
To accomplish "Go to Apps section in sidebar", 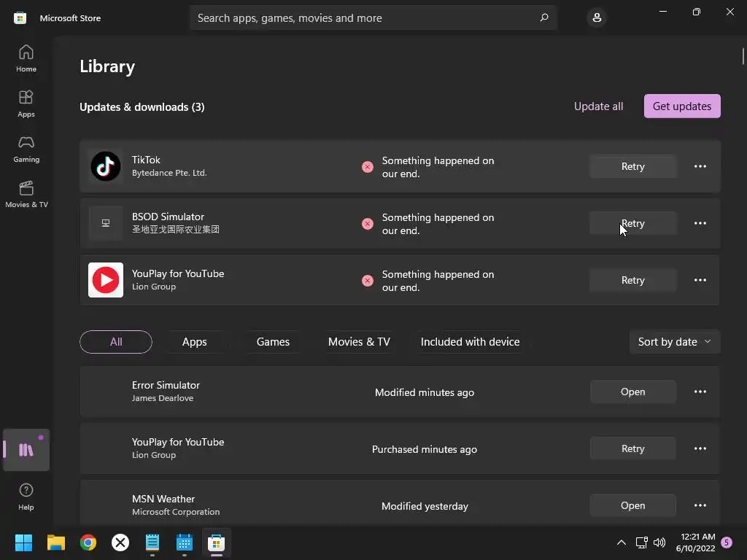I will [26, 104].
